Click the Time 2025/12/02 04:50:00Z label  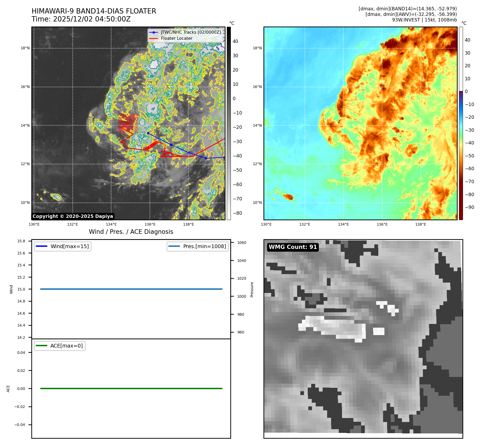(81, 19)
